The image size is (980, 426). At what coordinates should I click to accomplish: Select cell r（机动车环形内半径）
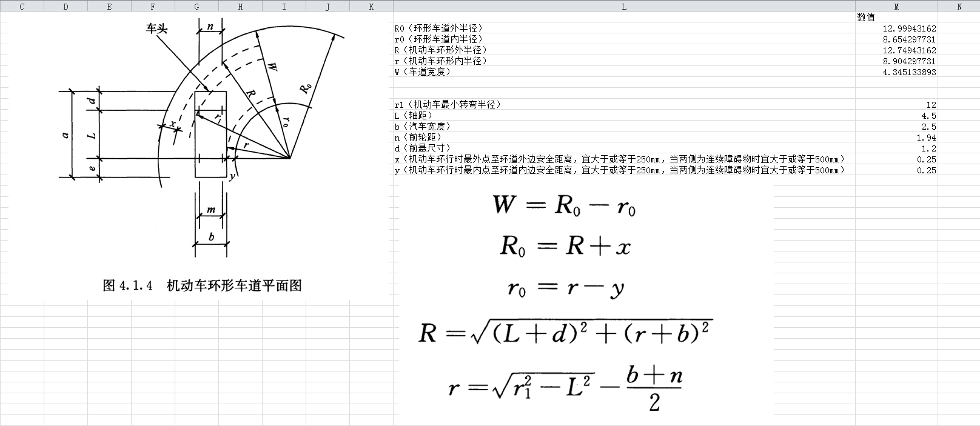[624, 61]
